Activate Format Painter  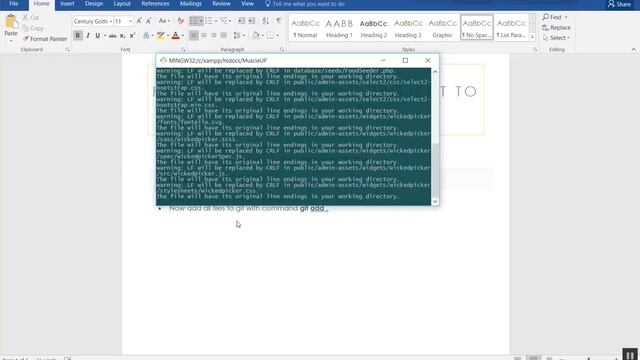point(45,39)
